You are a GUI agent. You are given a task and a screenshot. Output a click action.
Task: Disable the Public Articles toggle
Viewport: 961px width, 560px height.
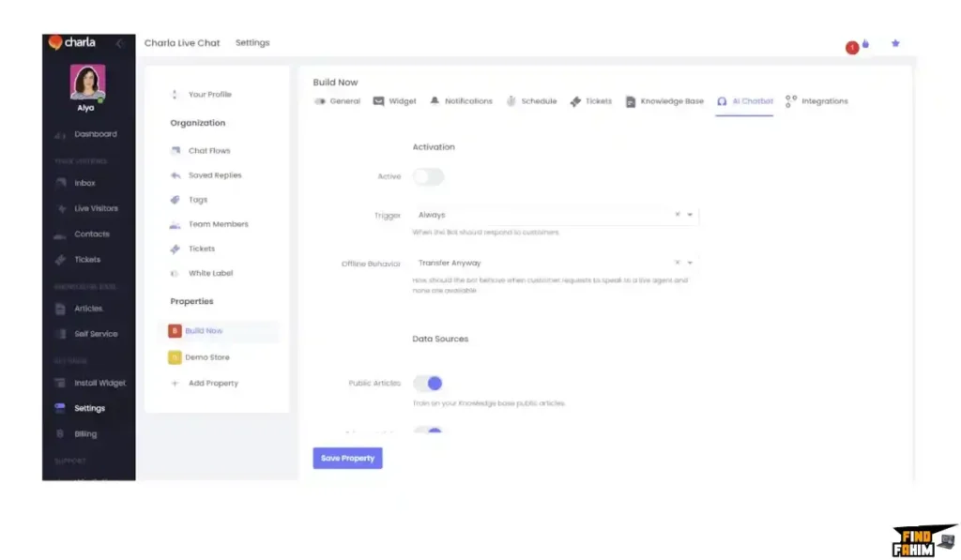(428, 383)
